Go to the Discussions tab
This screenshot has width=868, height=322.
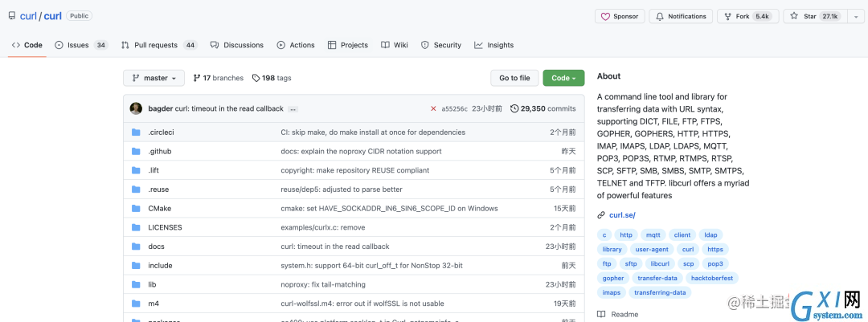click(237, 45)
